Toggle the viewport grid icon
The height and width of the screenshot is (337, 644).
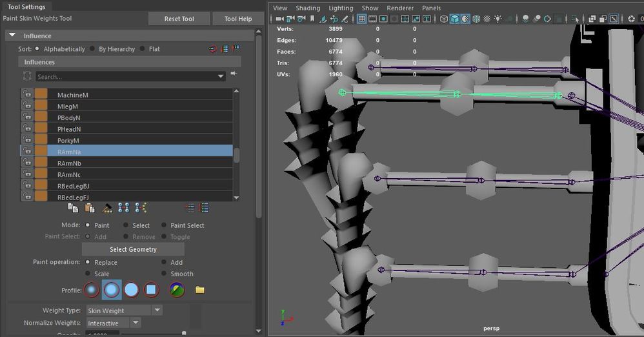(361, 19)
